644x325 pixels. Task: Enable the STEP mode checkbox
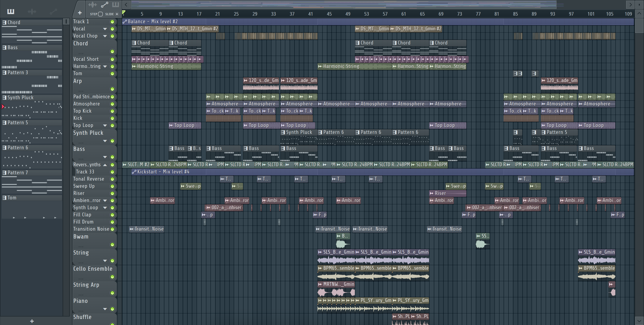coord(100,14)
